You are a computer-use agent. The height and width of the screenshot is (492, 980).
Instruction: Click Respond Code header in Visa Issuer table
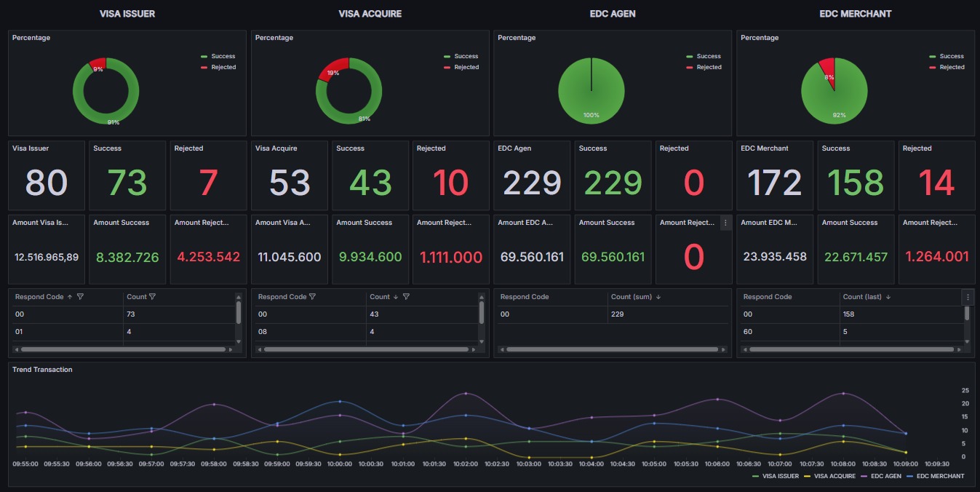(40, 297)
